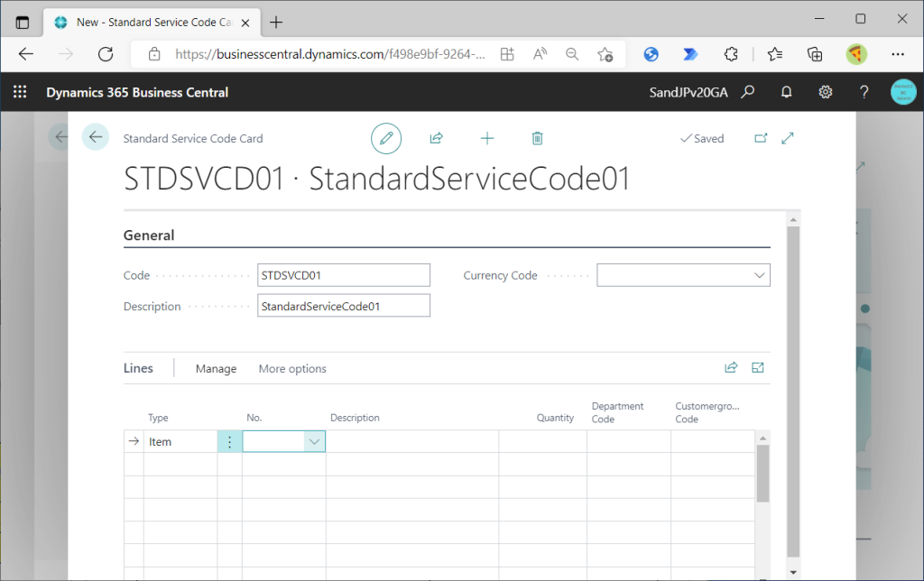Click the Dynamics 365 Business Central title
The width and height of the screenshot is (924, 581).
(x=137, y=92)
